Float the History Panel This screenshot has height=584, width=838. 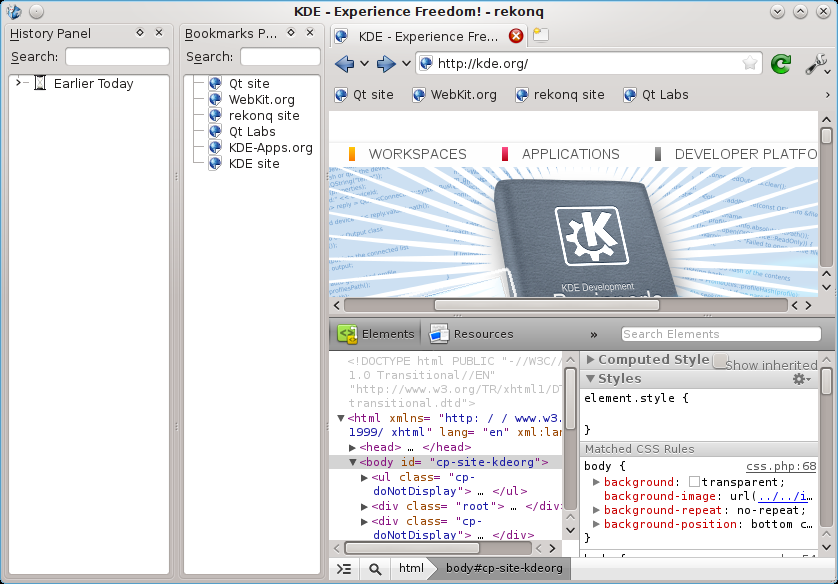pyautogui.click(x=140, y=33)
